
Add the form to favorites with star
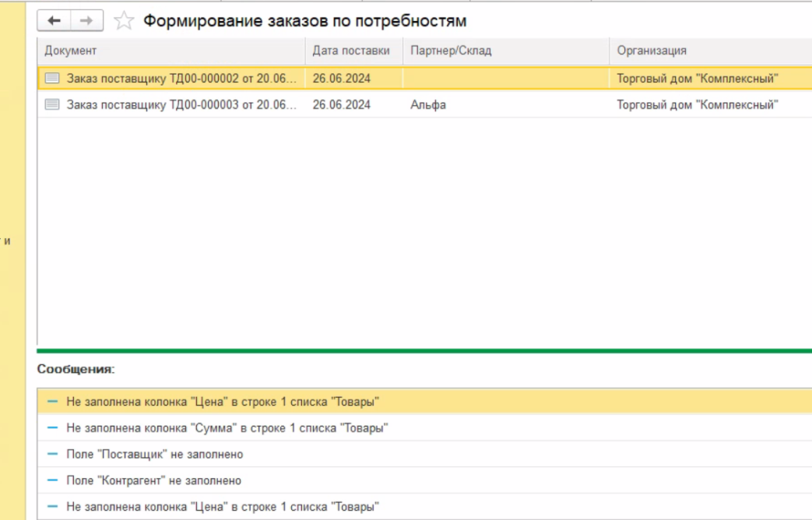(124, 21)
